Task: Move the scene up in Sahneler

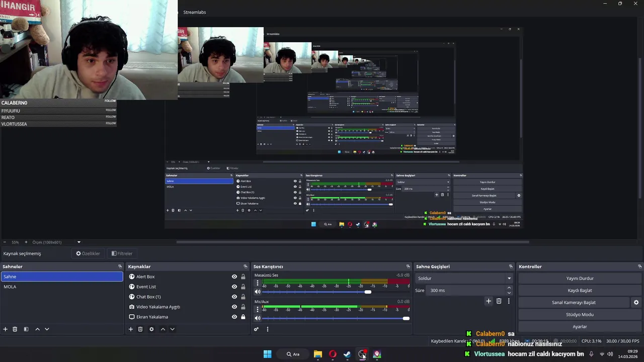Action: tap(37, 329)
